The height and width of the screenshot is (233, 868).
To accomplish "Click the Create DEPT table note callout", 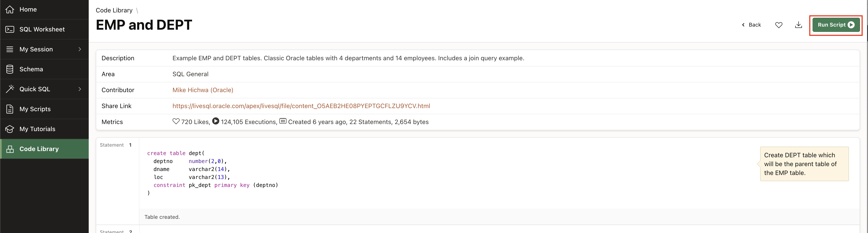I will (x=804, y=164).
